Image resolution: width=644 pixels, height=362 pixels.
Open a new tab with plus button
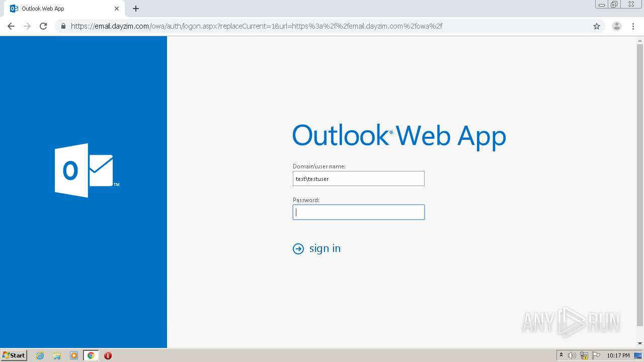click(136, 9)
